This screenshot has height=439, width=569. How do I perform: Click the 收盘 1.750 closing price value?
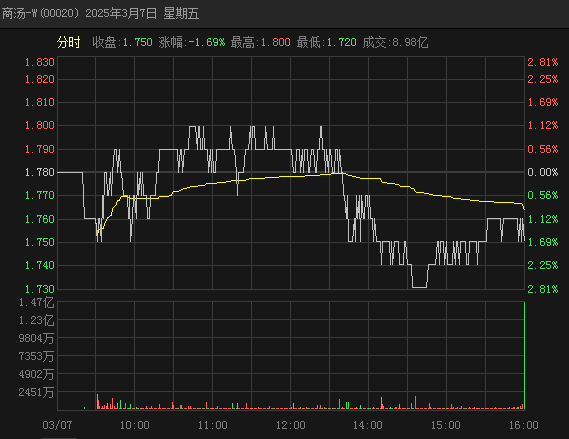coord(138,42)
